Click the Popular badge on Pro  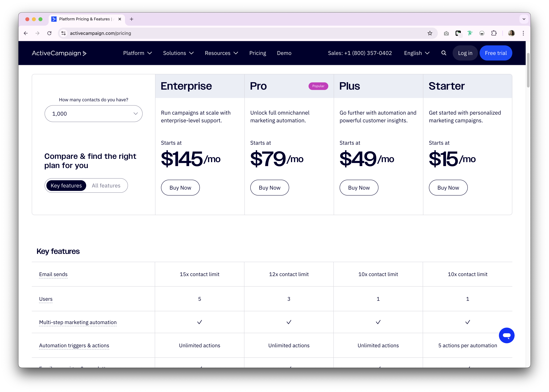318,86
